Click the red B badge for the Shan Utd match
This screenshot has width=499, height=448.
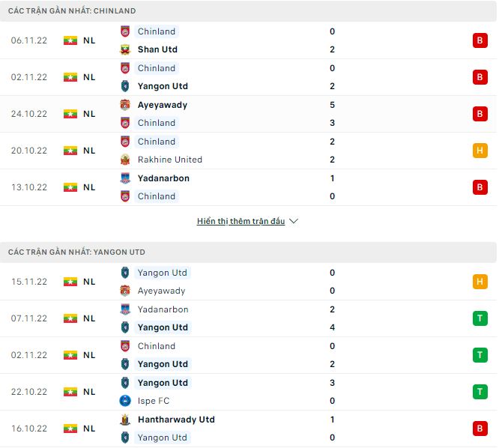coord(480,40)
